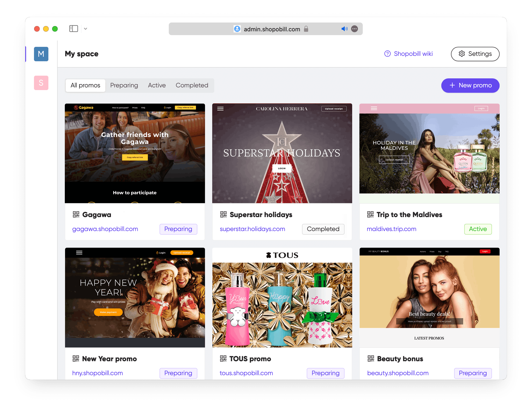Switch to the pink S workspace
Screen dimensions: 532x413
pyautogui.click(x=41, y=83)
